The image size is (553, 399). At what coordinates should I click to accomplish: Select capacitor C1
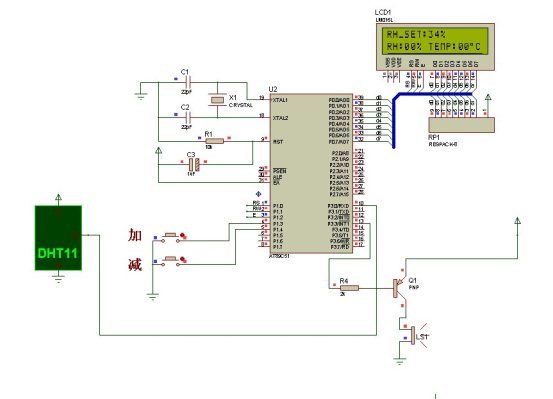[x=188, y=83]
